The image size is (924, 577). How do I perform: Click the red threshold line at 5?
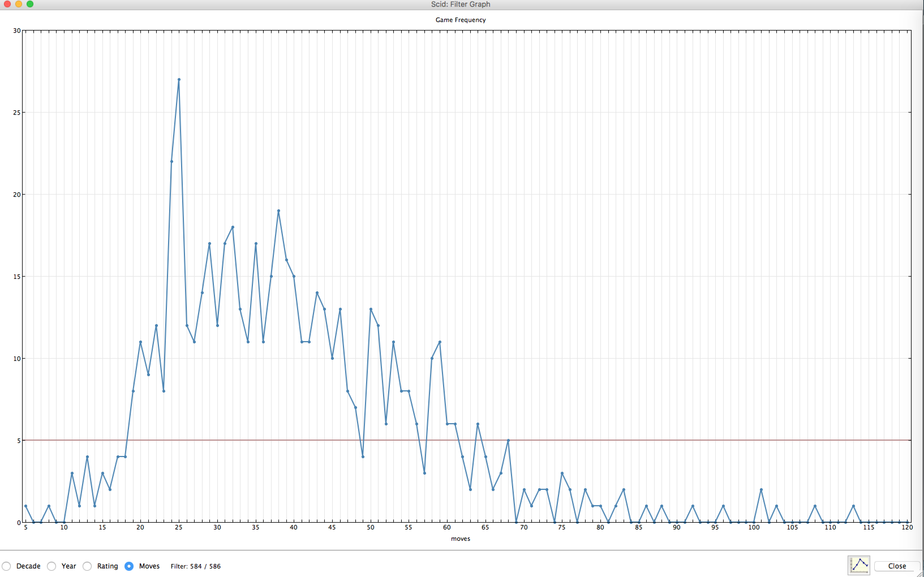(467, 440)
